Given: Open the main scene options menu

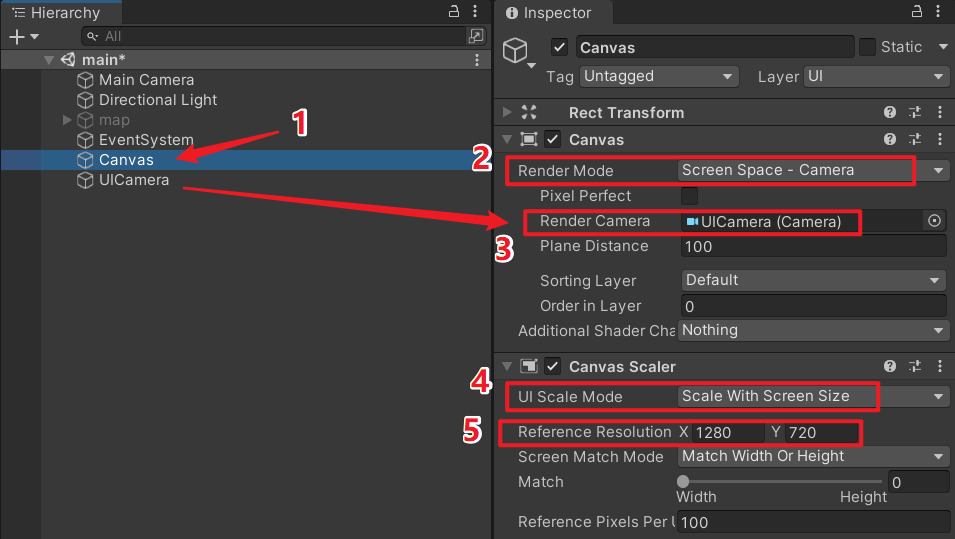Looking at the screenshot, I should (477, 60).
